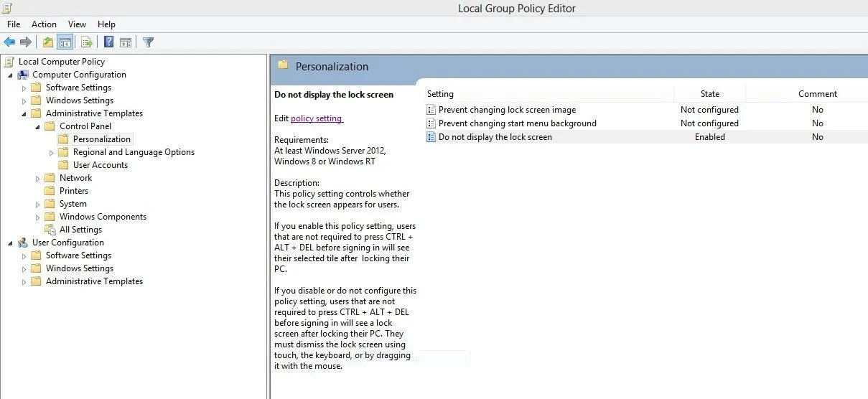Screen dimensions: 868x399
Task: Click the Printers folder icon in tree
Action: pyautogui.click(x=50, y=191)
